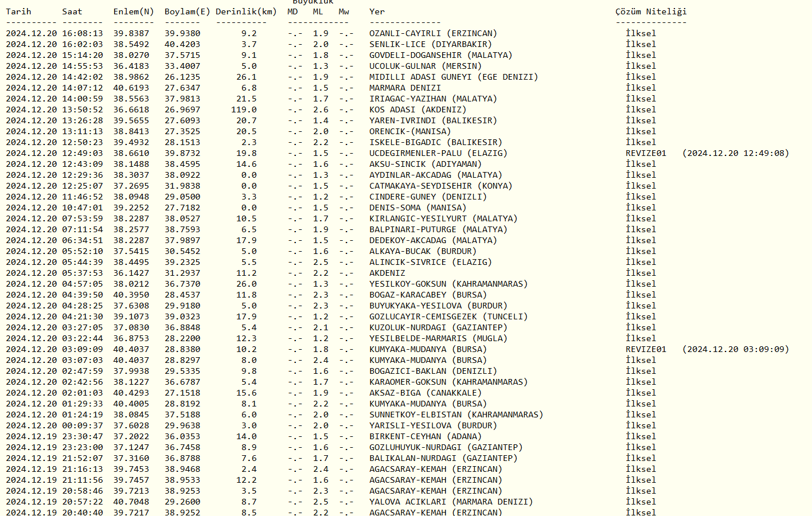The height and width of the screenshot is (516, 812).
Task: Select CINDERE-GUNEY (DENIZLI) location
Action: tap(428, 197)
